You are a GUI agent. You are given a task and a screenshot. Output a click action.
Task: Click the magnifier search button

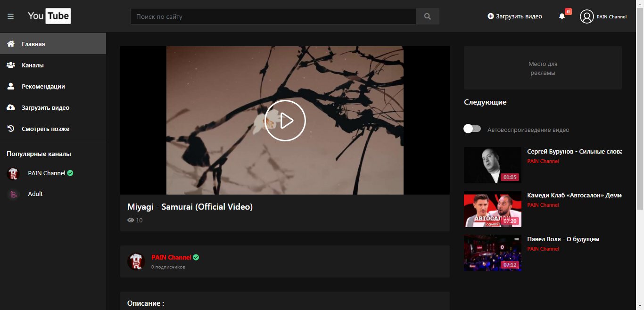[x=428, y=16]
